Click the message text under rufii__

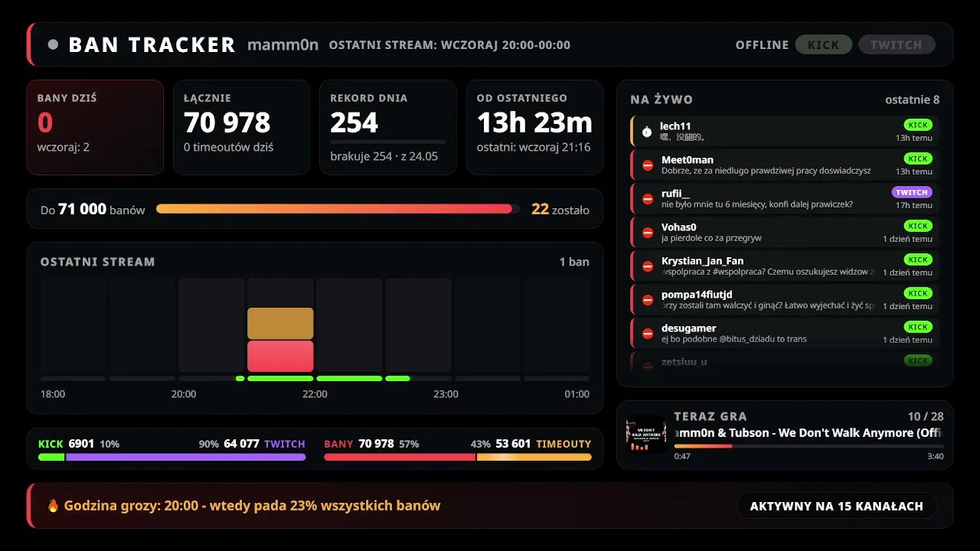click(x=757, y=204)
